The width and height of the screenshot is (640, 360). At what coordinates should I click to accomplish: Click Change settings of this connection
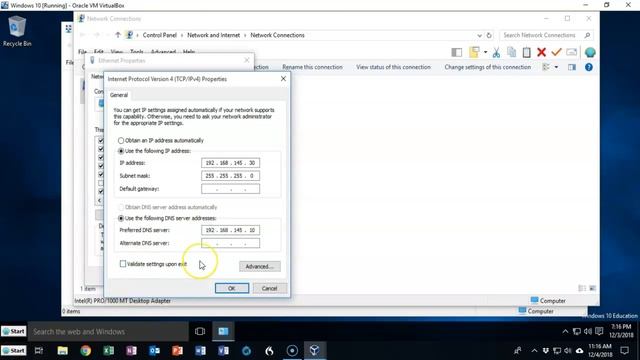(488, 67)
